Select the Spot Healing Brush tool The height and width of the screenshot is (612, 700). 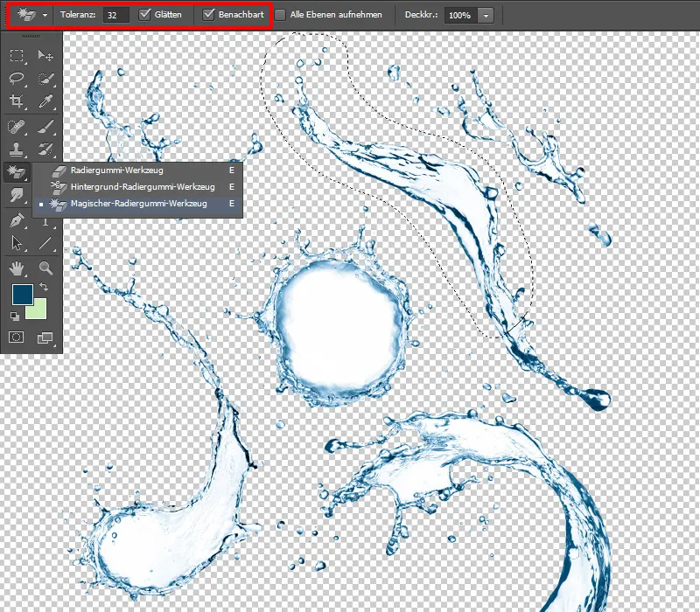[17, 127]
